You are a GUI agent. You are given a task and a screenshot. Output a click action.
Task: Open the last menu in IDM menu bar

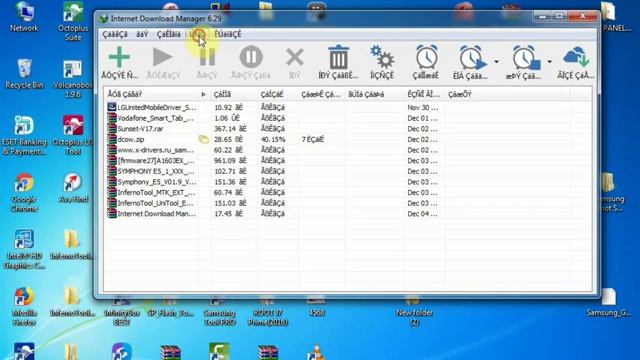pos(228,34)
